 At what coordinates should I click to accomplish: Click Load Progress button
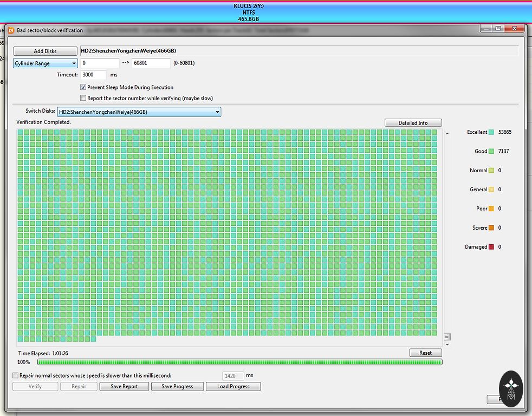pyautogui.click(x=233, y=386)
